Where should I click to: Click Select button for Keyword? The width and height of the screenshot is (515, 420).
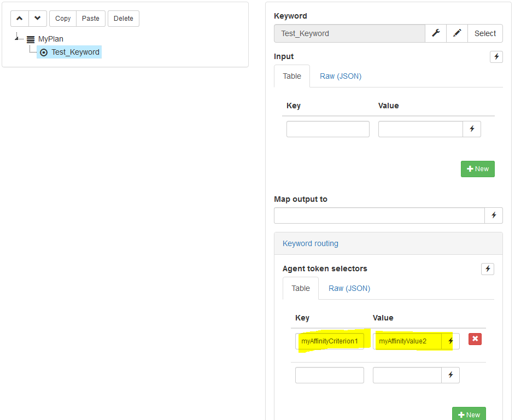coord(485,33)
